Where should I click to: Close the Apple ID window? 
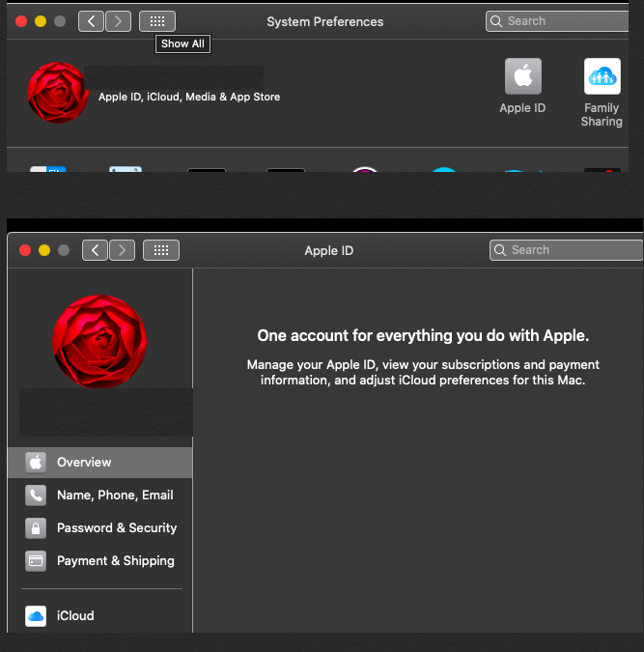pos(25,250)
